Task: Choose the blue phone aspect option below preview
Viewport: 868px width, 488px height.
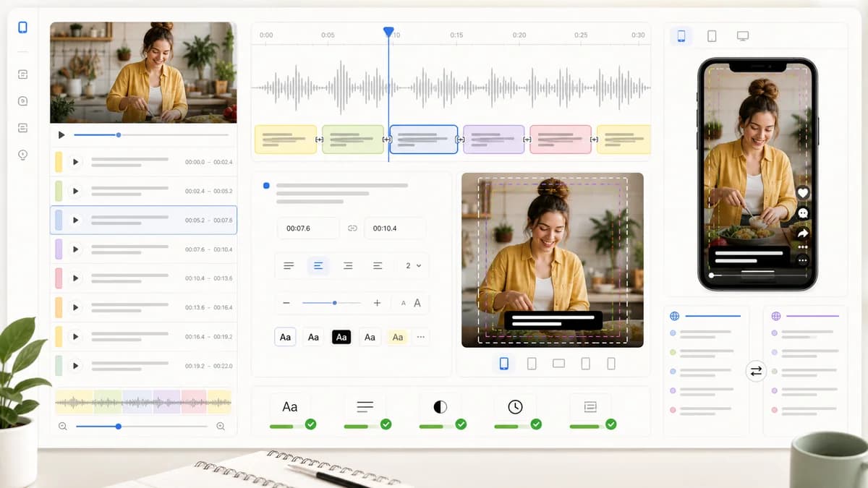Action: [x=504, y=364]
